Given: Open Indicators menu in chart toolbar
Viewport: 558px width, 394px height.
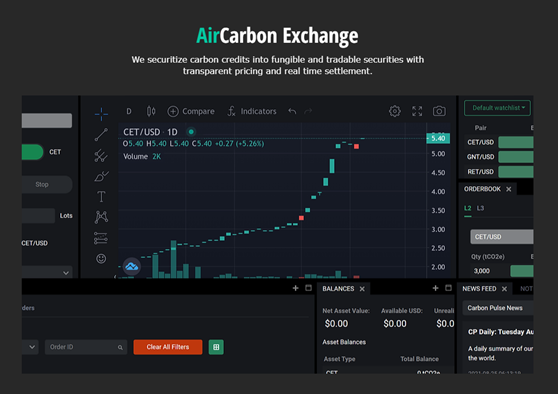Looking at the screenshot, I should (252, 111).
